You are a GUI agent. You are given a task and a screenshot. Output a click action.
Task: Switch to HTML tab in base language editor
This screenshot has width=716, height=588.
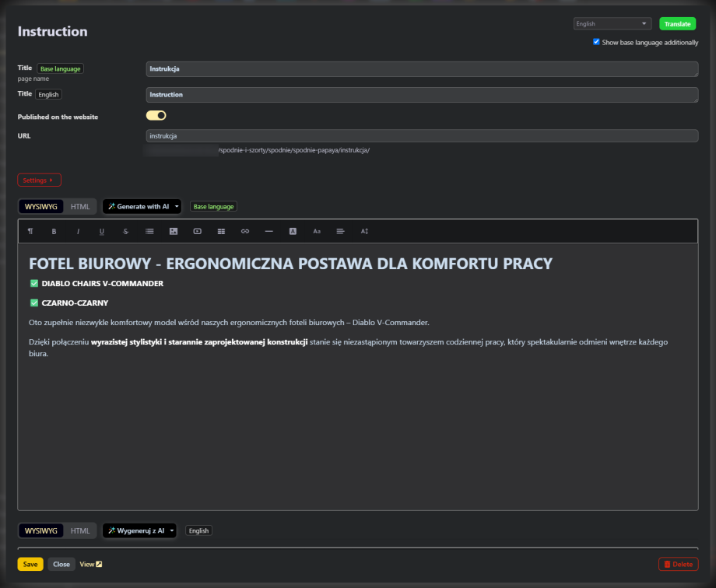(80, 206)
